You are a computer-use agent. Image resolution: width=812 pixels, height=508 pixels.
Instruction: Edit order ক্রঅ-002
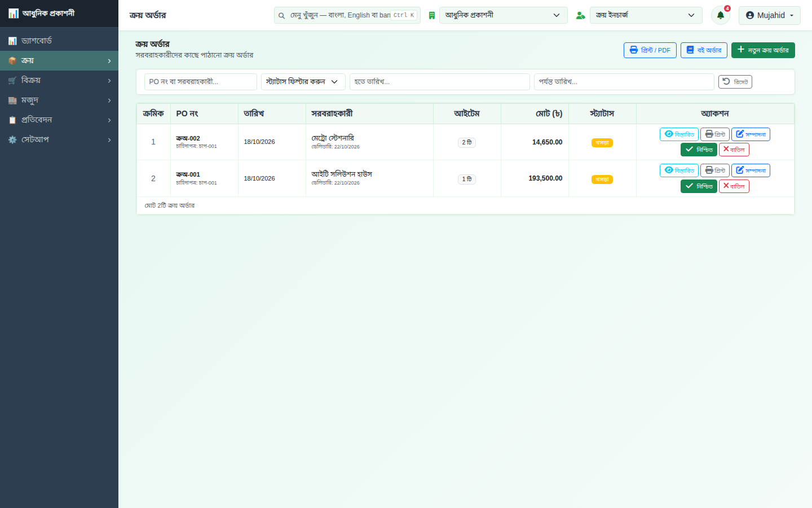click(x=751, y=134)
